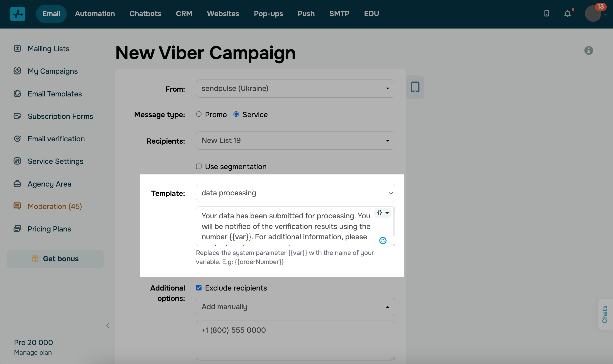Show the phone preview panel
The image size is (613, 364).
415,87
